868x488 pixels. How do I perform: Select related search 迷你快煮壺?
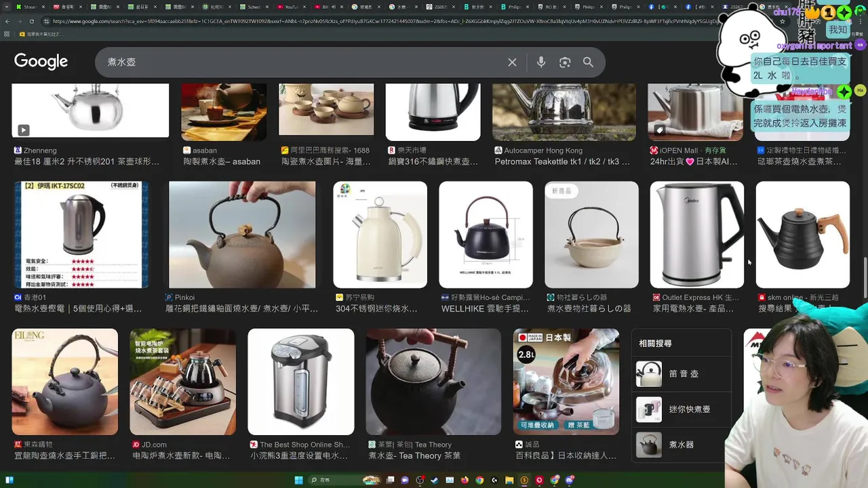(681, 409)
